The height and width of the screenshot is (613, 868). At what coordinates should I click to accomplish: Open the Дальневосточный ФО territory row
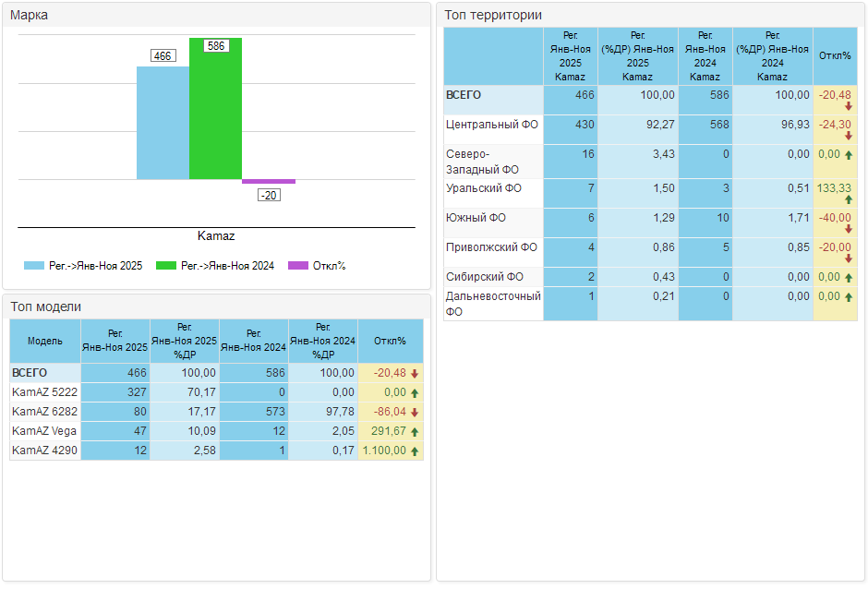tap(493, 304)
